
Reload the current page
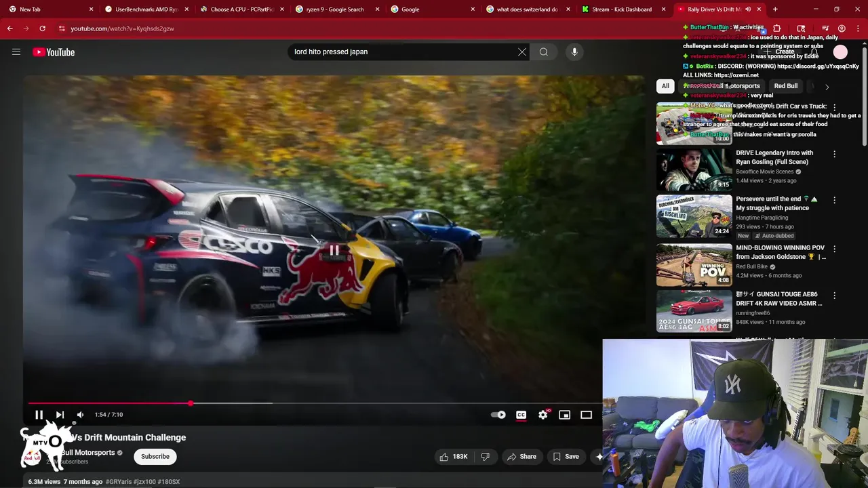[42, 28]
